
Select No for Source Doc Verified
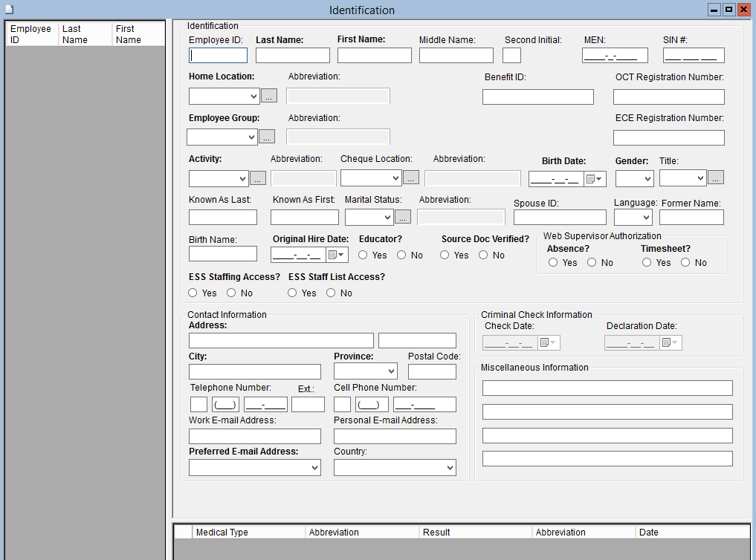pos(483,255)
